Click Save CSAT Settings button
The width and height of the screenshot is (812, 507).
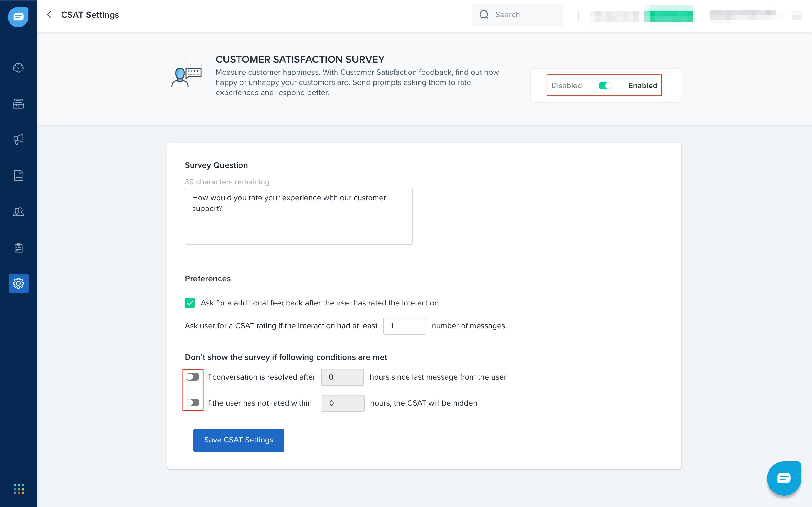coord(239,440)
